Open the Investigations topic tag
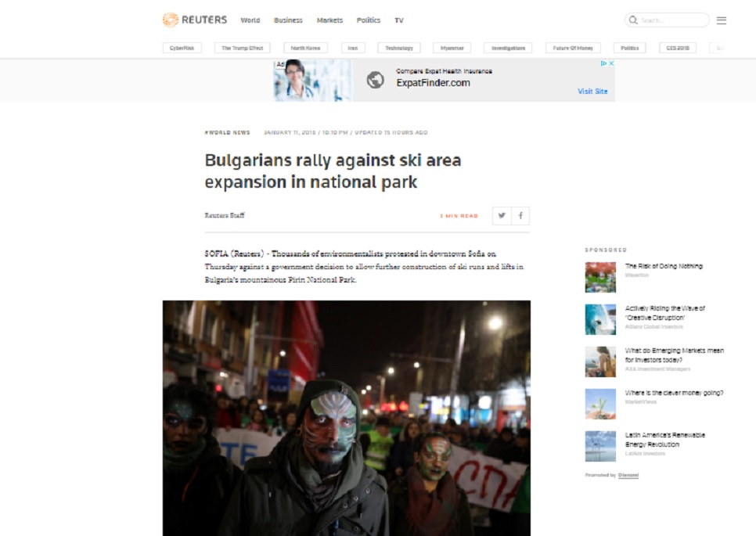The image size is (756, 536). (x=508, y=48)
